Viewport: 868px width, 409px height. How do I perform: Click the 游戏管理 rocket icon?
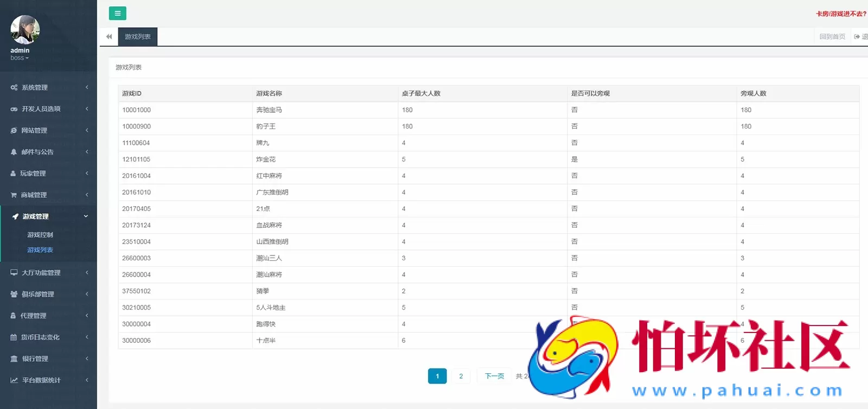pyautogui.click(x=15, y=216)
